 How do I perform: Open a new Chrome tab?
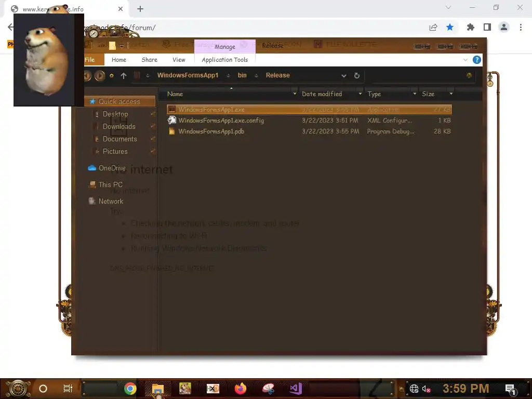tap(140, 9)
